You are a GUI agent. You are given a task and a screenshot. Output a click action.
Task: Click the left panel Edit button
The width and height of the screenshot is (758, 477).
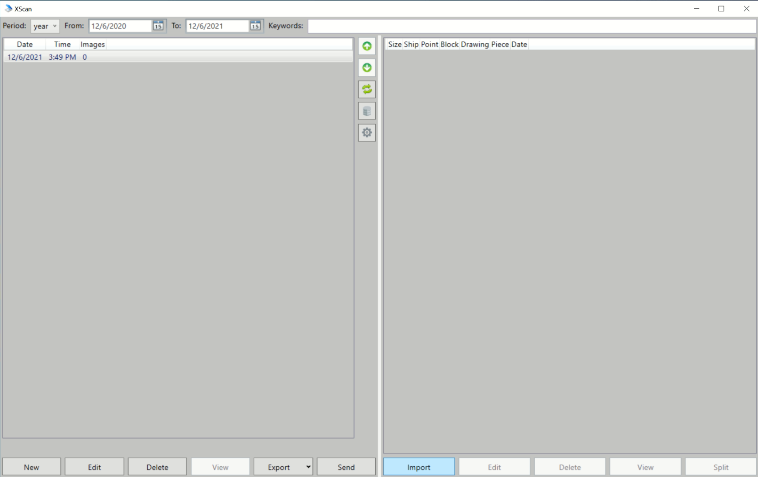click(94, 467)
